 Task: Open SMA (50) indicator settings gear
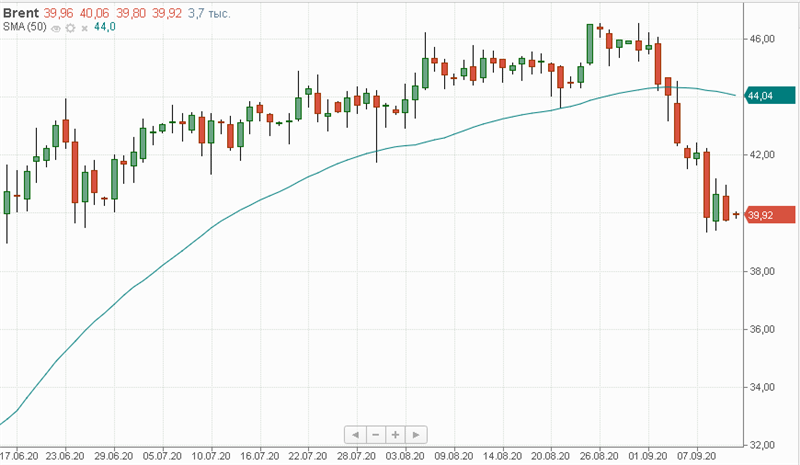(x=70, y=28)
